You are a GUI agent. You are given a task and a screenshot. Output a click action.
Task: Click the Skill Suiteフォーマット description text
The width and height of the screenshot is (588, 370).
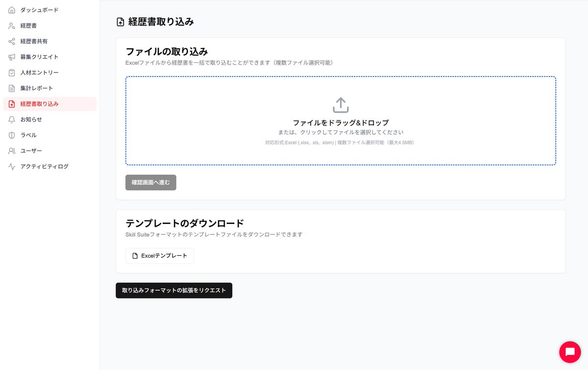(x=214, y=235)
